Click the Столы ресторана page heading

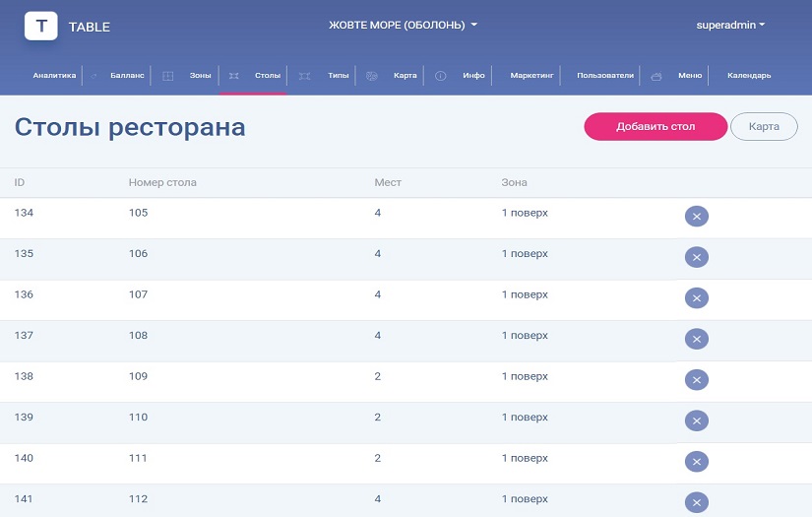click(130, 127)
